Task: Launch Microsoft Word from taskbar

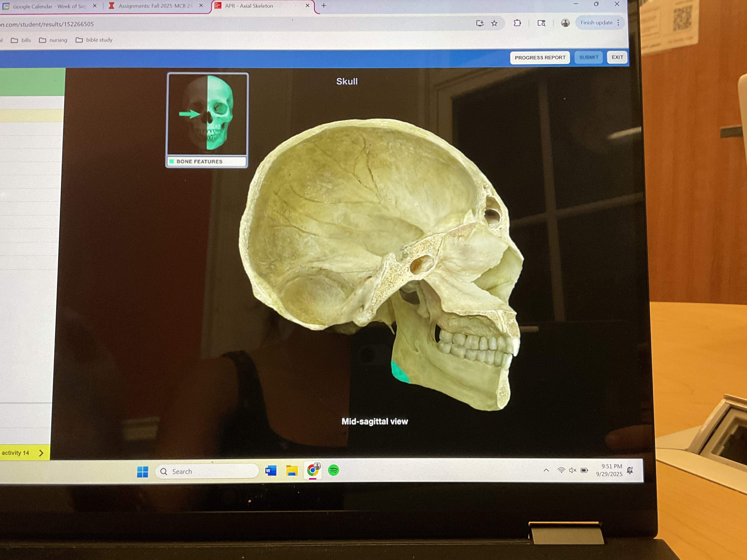Action: click(x=271, y=471)
